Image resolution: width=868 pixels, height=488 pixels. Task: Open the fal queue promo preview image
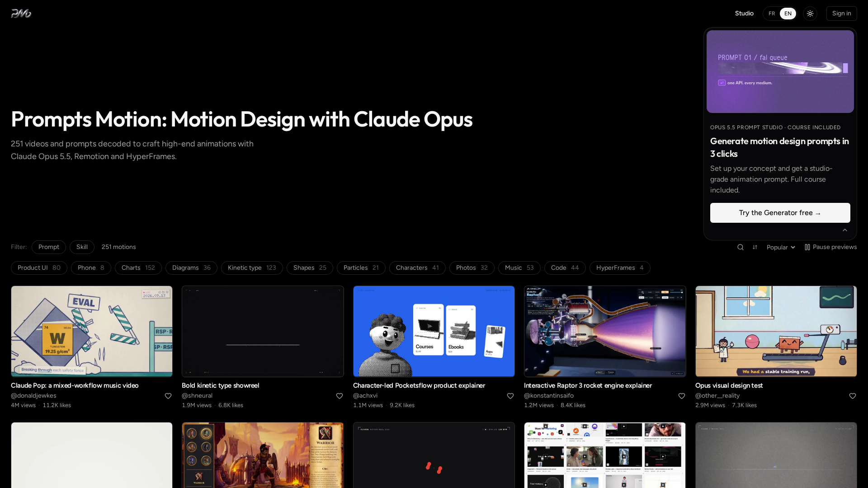[780, 71]
